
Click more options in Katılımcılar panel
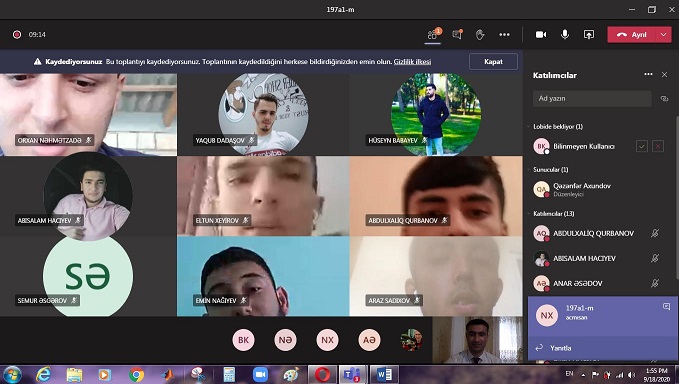pos(648,74)
